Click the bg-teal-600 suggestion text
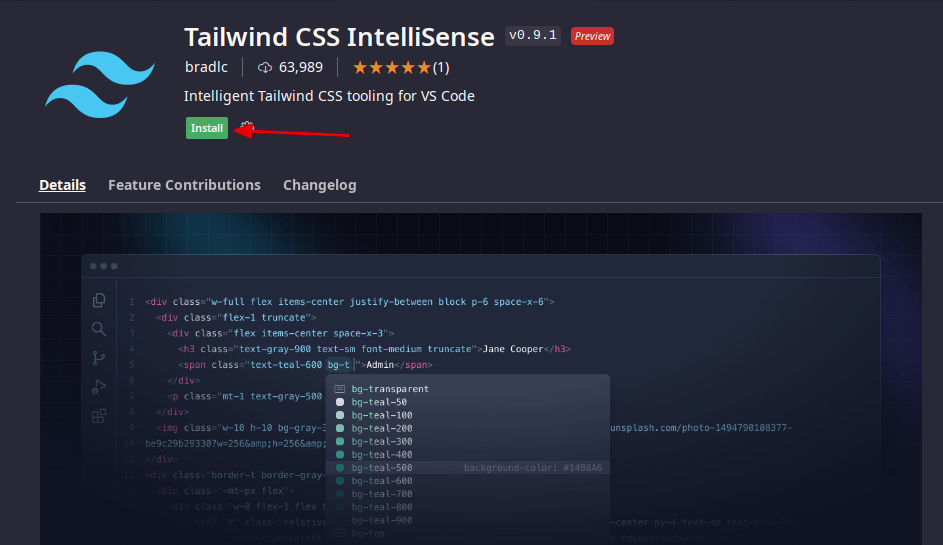This screenshot has height=545, width=943. pos(382,481)
